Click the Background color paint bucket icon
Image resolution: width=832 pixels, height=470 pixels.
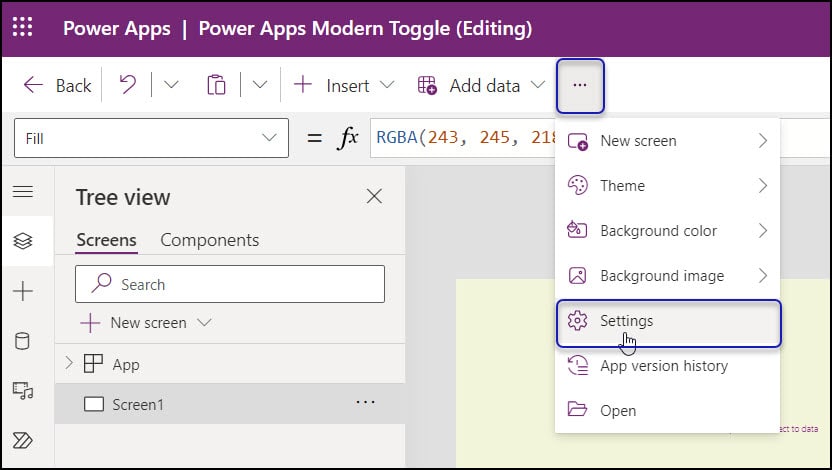pos(577,230)
